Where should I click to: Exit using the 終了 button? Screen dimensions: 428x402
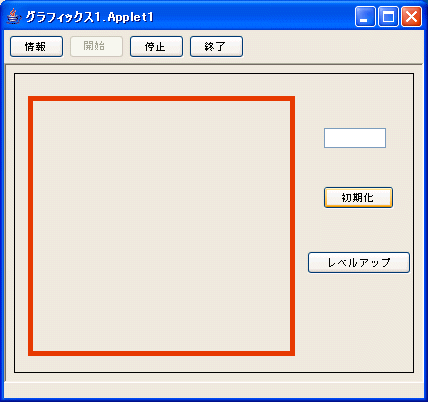216,47
